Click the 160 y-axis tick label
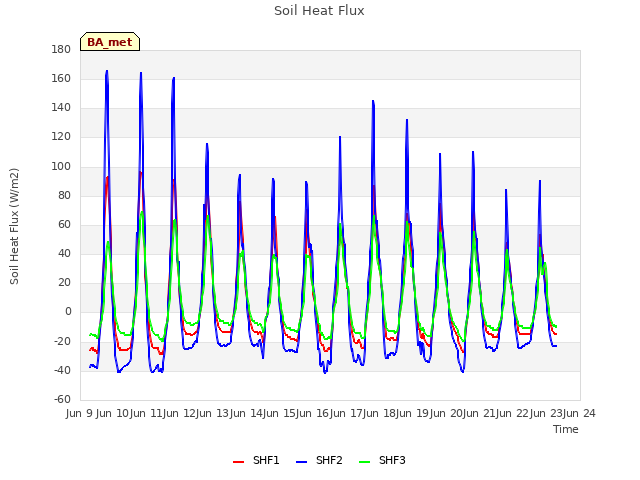Image resolution: width=640 pixels, height=480 pixels. (61, 78)
